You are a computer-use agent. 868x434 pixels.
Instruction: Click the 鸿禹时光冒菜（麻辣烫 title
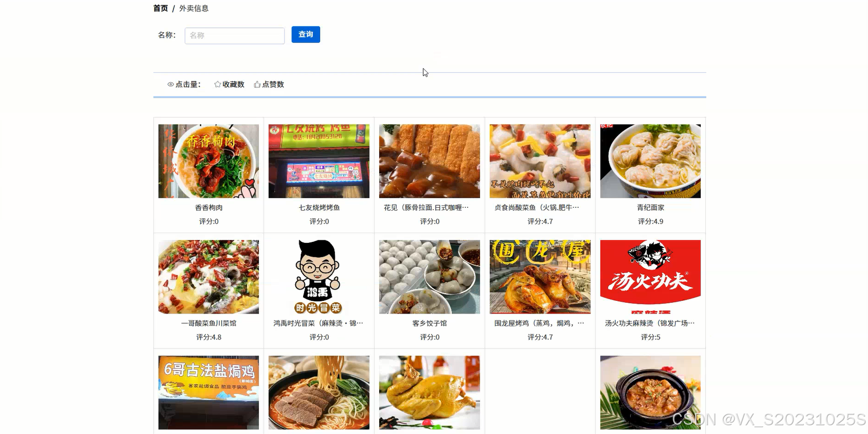coord(318,323)
